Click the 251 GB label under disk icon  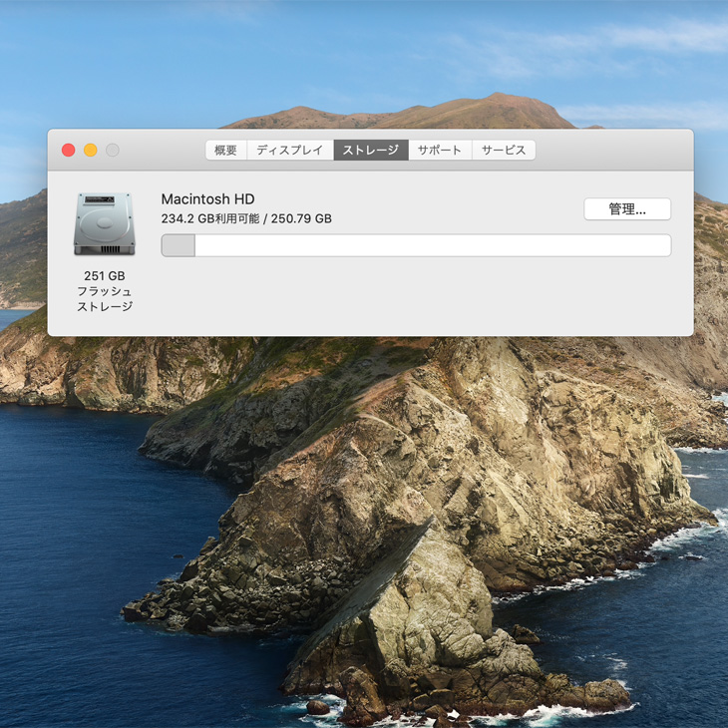pos(104,275)
